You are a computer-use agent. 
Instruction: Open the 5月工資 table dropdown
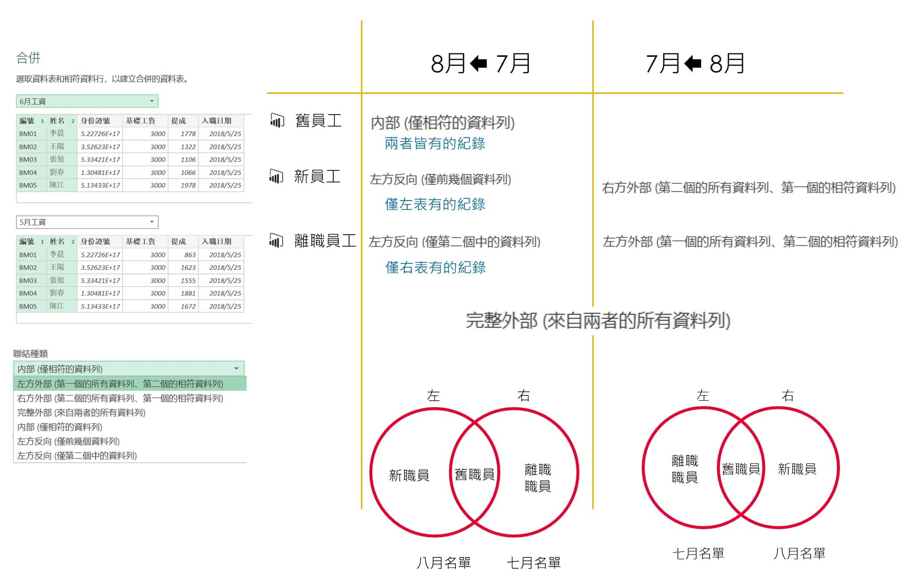coord(152,222)
